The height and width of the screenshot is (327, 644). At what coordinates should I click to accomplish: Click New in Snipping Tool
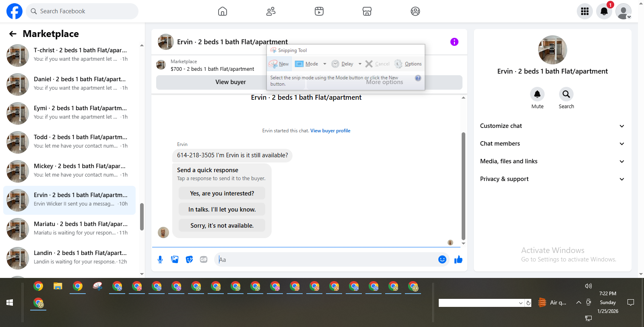pyautogui.click(x=279, y=64)
